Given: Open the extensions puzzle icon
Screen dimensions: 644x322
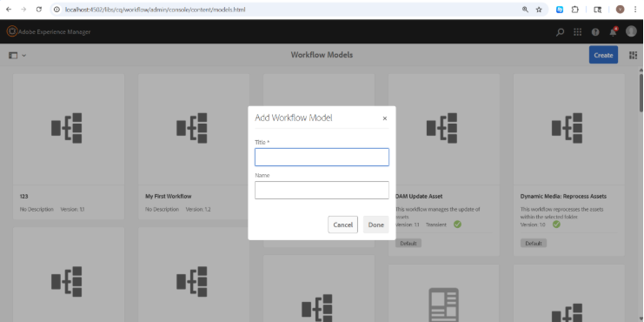Looking at the screenshot, I should pos(575,10).
